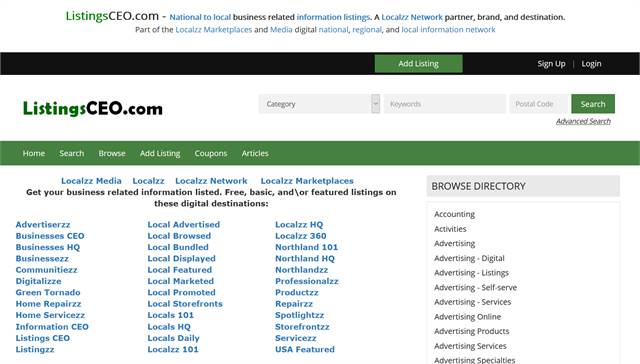
Task: Open the Browse menu item
Action: [112, 153]
